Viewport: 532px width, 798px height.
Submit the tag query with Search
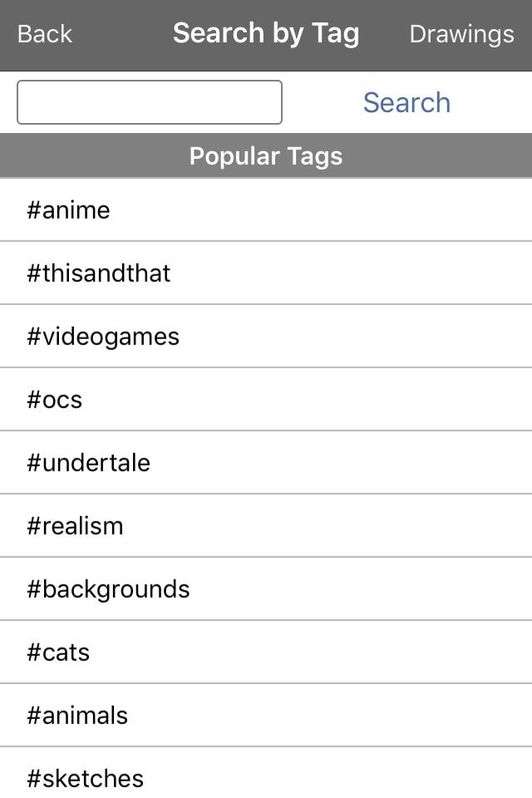pos(406,102)
